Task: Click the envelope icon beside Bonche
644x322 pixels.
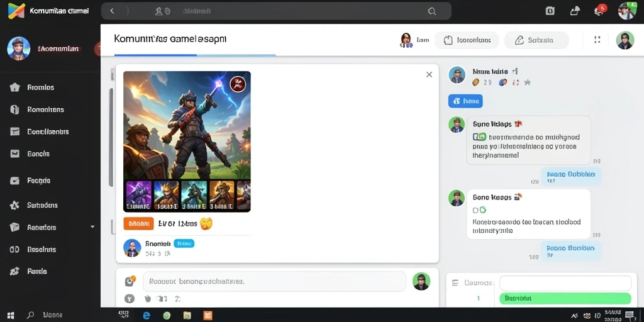Action: pos(15,153)
